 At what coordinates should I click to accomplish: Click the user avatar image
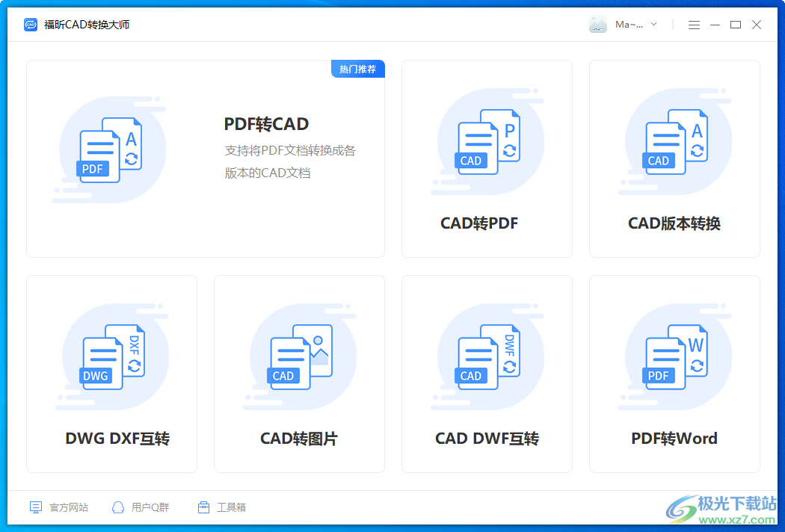point(597,24)
